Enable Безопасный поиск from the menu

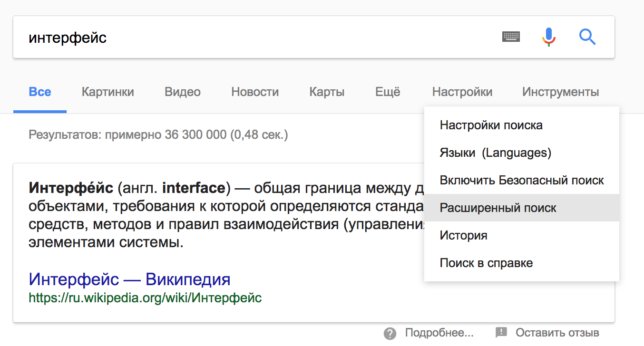pyautogui.click(x=521, y=181)
